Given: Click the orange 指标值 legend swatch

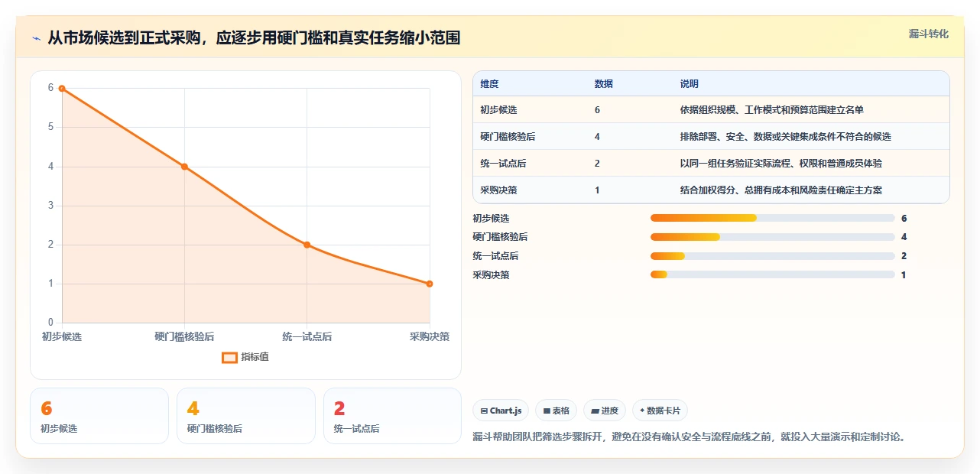Looking at the screenshot, I should tap(229, 357).
